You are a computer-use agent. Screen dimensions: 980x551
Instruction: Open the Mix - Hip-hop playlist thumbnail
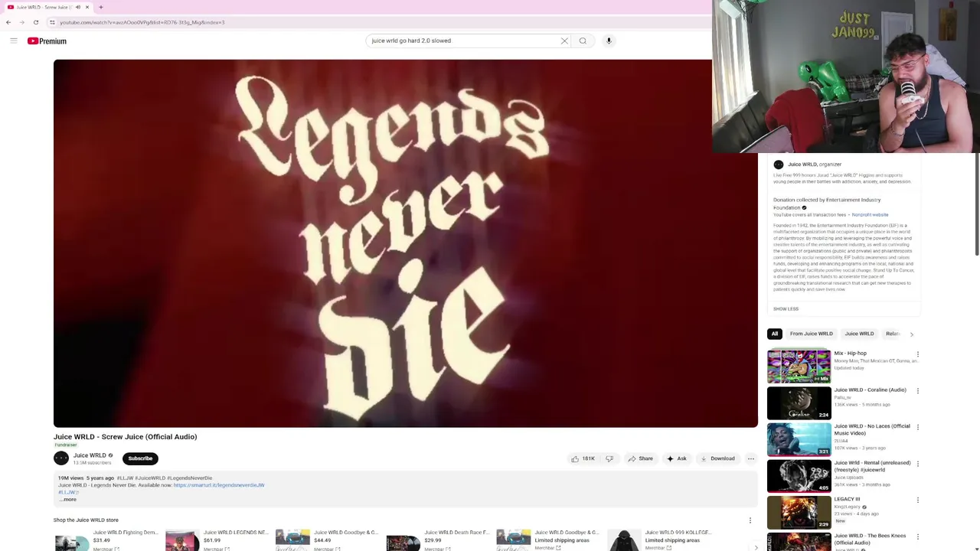(x=799, y=367)
